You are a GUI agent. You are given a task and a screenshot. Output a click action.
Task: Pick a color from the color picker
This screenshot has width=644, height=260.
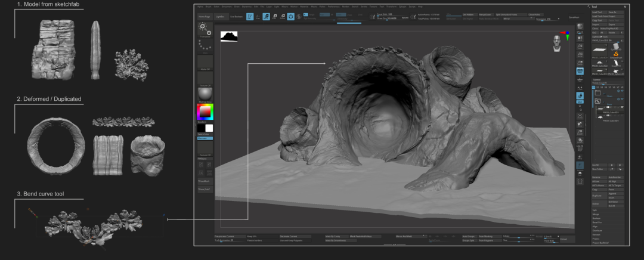[205, 112]
